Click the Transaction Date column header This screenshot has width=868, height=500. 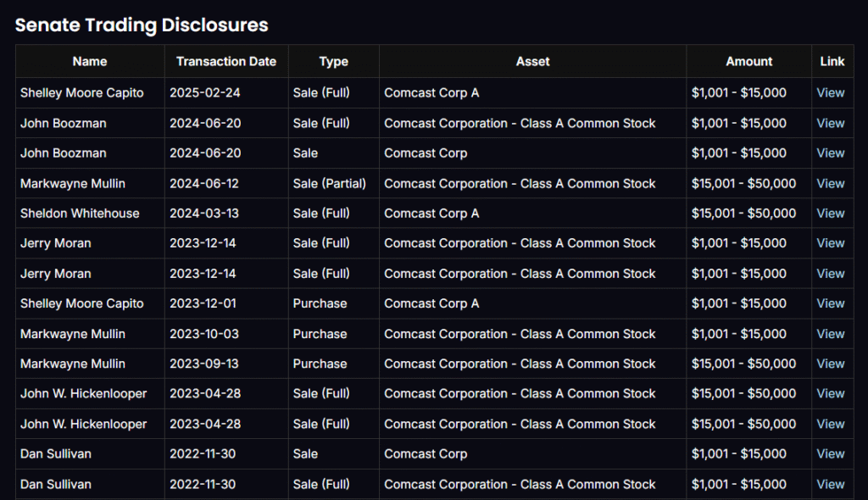[226, 61]
